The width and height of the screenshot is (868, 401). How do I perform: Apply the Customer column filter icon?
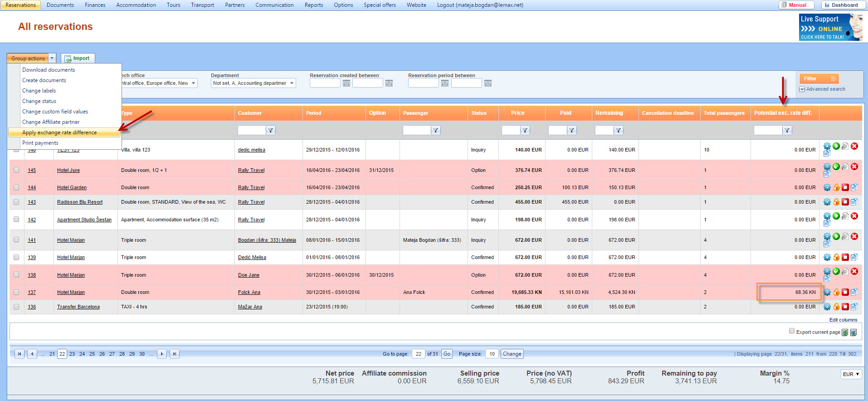tap(271, 131)
